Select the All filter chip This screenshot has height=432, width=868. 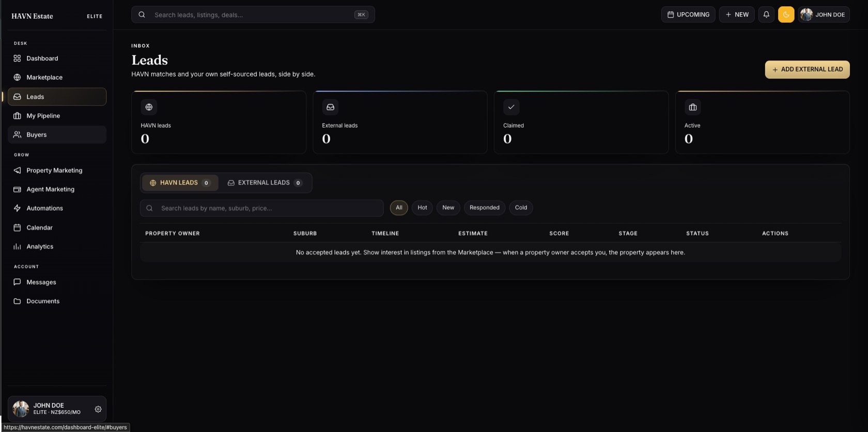(x=399, y=208)
